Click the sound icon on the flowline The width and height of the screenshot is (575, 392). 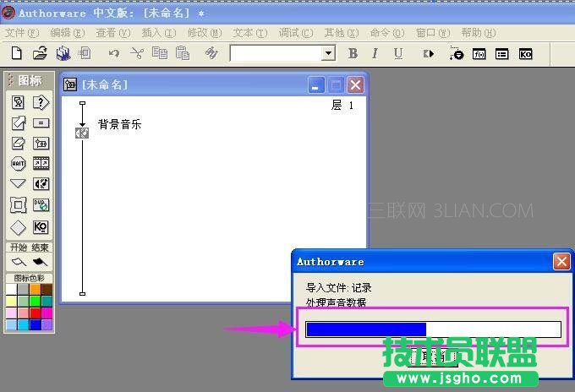tap(82, 133)
